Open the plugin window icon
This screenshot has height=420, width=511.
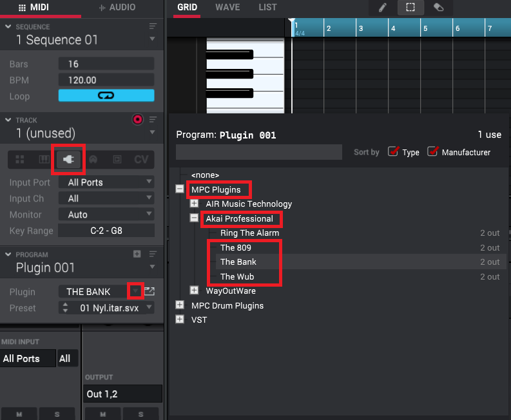click(149, 291)
